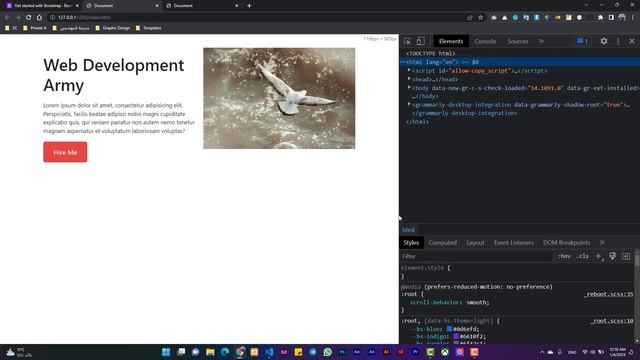
Task: Click the Hire Me button
Action: coord(65,152)
